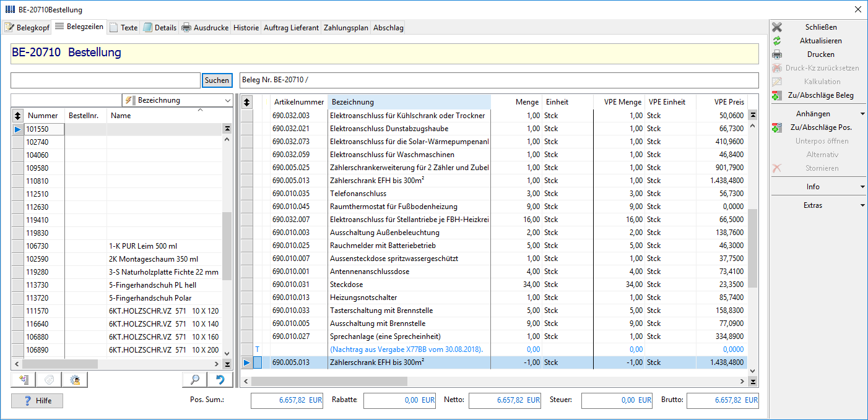Select the Auftrag Lieferant tab
The image size is (868, 420).
pos(291,27)
